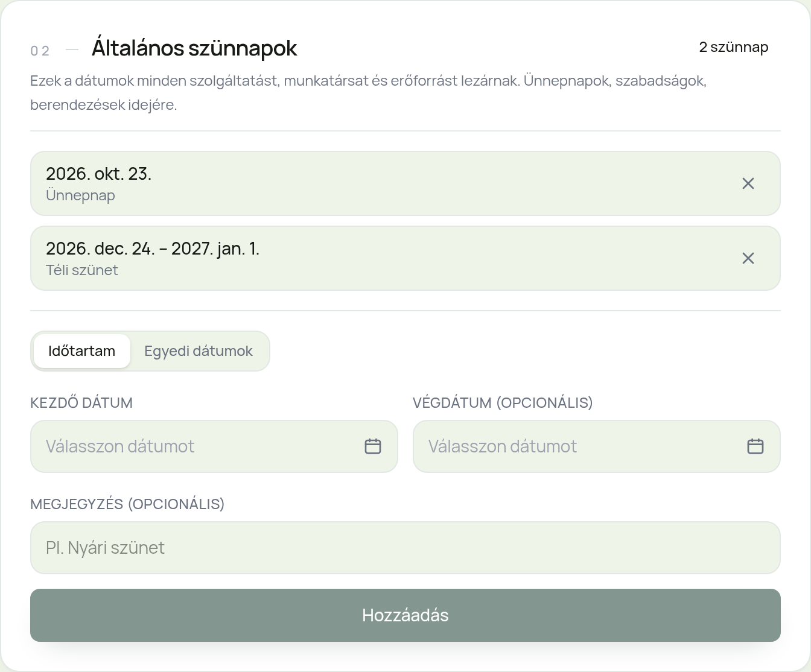
Task: Click the Általános szünnapok heading
Action: pyautogui.click(x=194, y=48)
